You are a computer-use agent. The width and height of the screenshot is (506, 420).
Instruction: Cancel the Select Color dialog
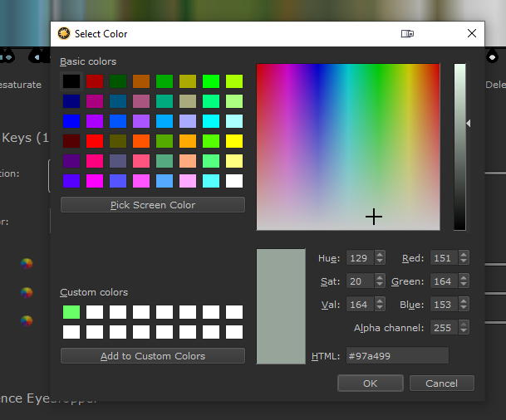pyautogui.click(x=441, y=383)
